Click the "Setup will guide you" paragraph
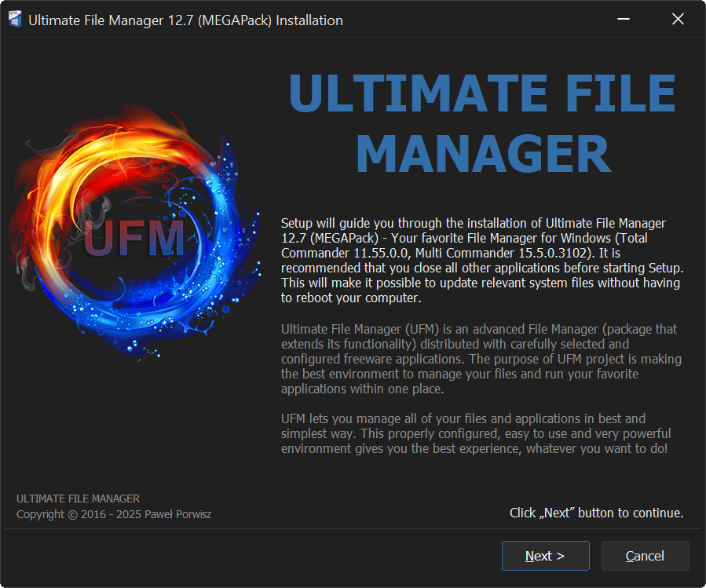 coord(481,261)
